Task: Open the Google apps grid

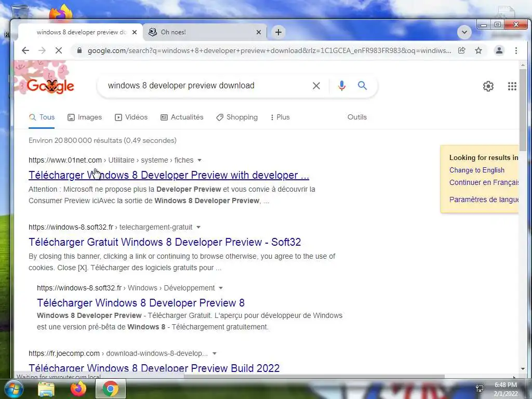Action: click(512, 86)
